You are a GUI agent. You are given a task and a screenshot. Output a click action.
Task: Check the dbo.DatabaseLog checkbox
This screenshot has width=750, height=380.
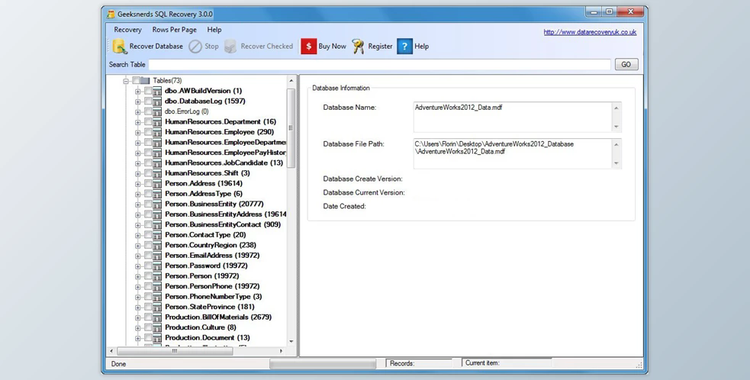148,101
